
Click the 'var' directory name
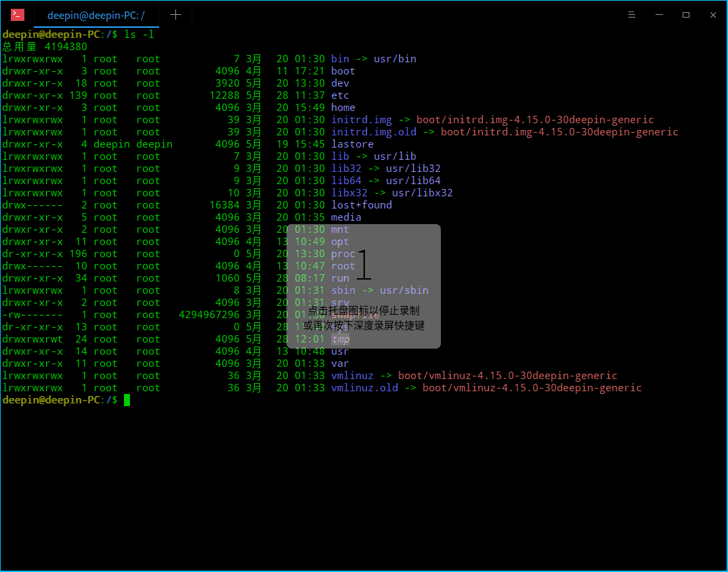pyautogui.click(x=340, y=364)
